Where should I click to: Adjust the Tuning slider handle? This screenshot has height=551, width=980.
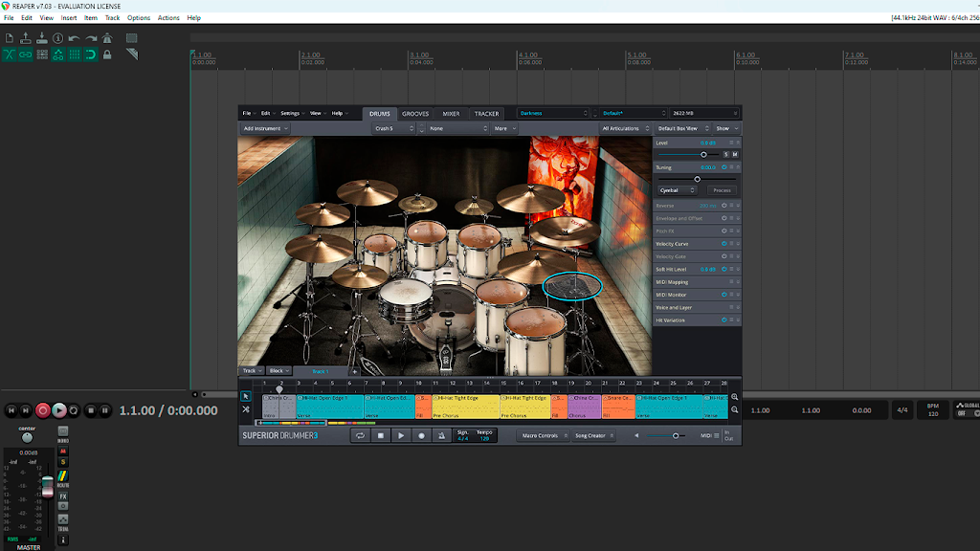(x=698, y=179)
